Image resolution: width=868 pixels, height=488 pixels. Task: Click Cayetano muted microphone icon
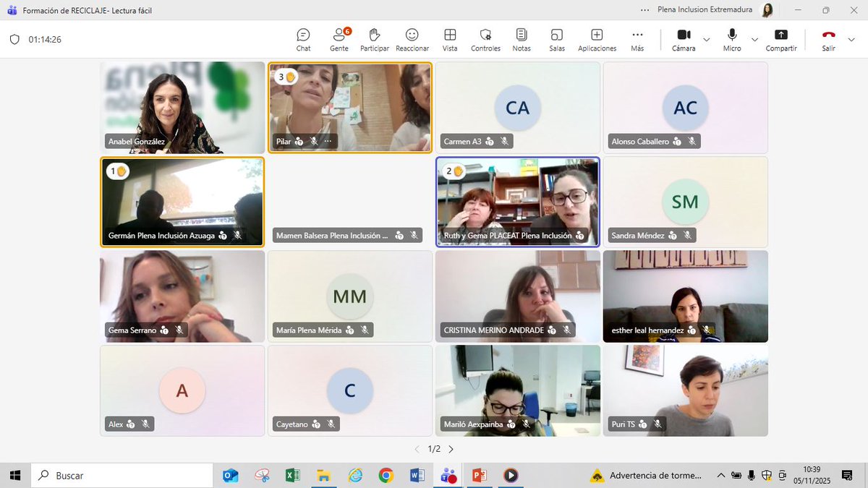(331, 424)
